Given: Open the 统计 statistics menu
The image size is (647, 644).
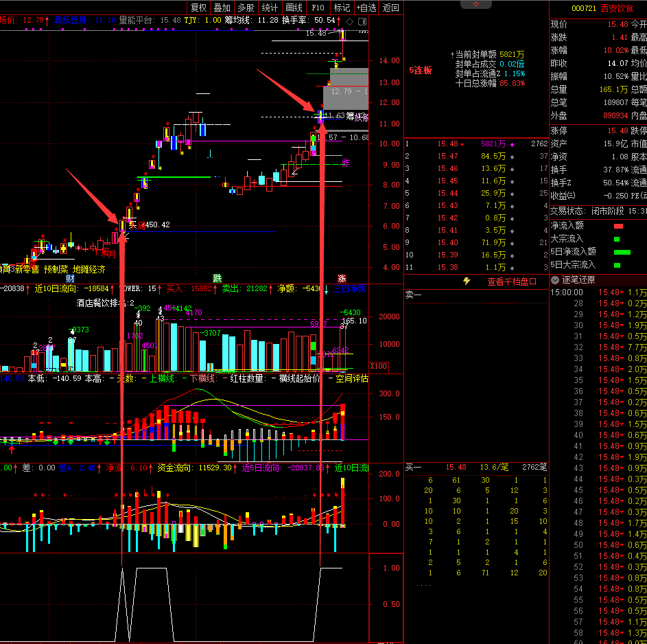Looking at the screenshot, I should pos(270,8).
